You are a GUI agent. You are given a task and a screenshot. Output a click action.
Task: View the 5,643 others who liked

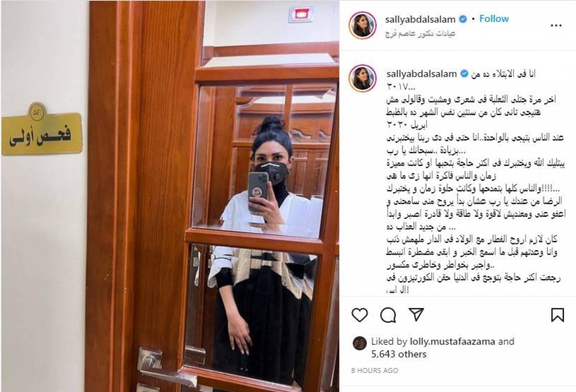click(x=399, y=354)
